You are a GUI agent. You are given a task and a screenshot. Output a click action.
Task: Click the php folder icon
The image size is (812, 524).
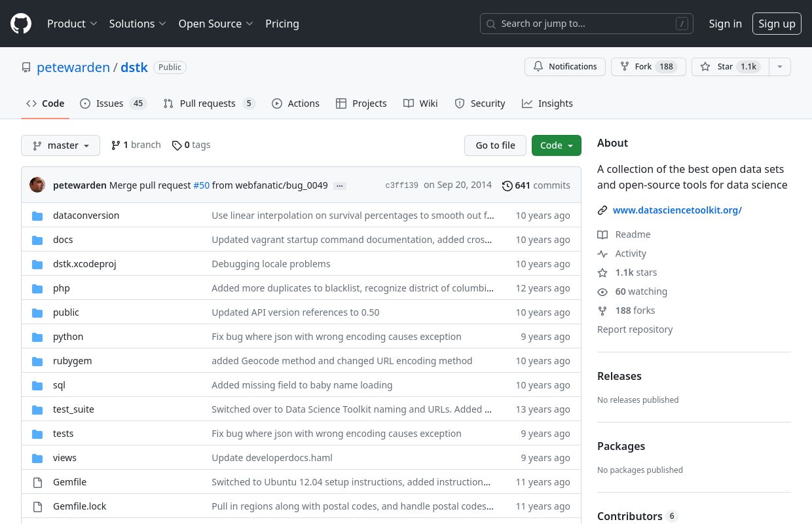coord(37,288)
